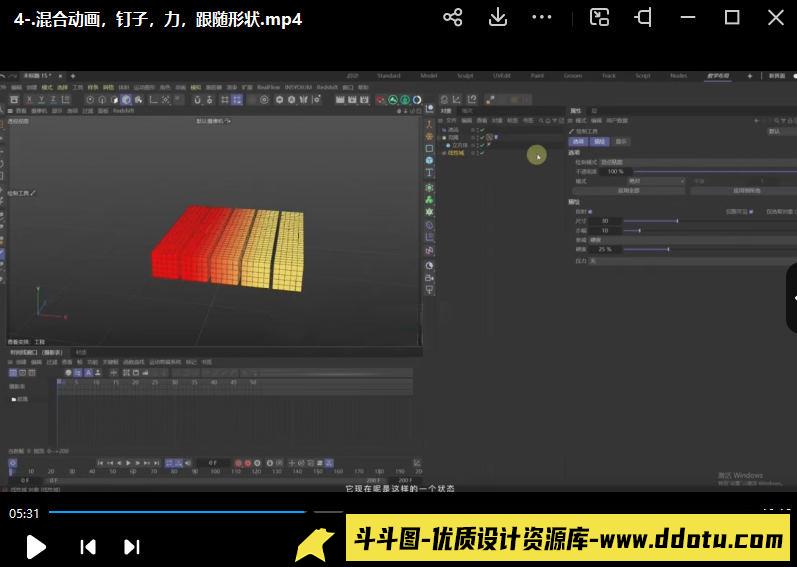Pin the player window on top

pyautogui.click(x=643, y=18)
